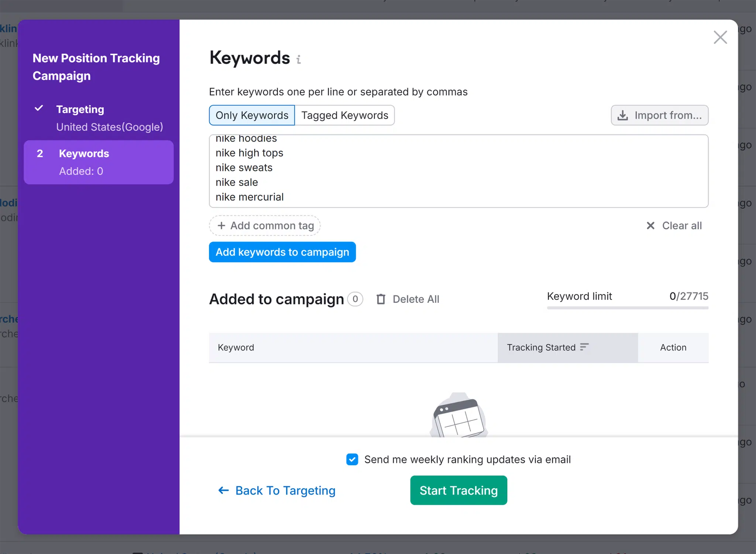Switch to the Tagged Keywords tab
Viewport: 756px width, 554px height.
click(x=344, y=115)
